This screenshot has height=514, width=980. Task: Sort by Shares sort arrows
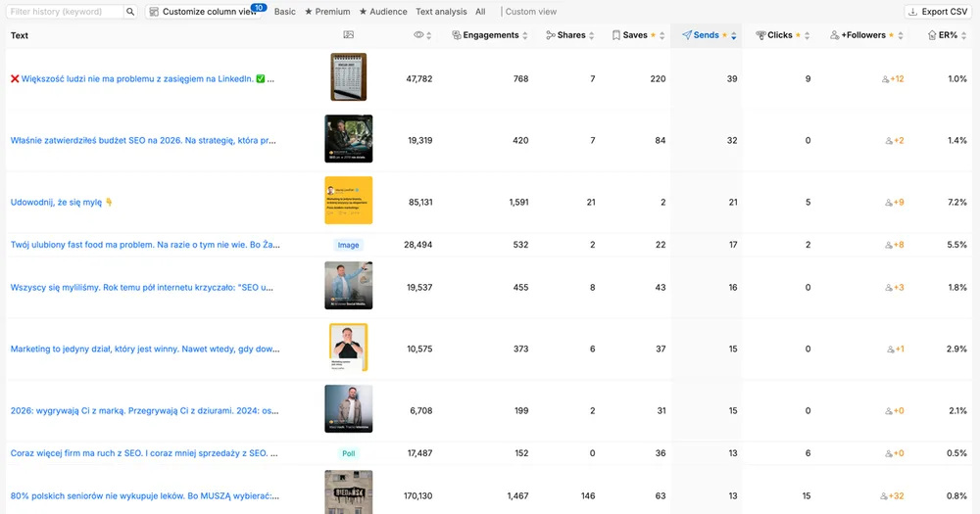click(x=591, y=35)
